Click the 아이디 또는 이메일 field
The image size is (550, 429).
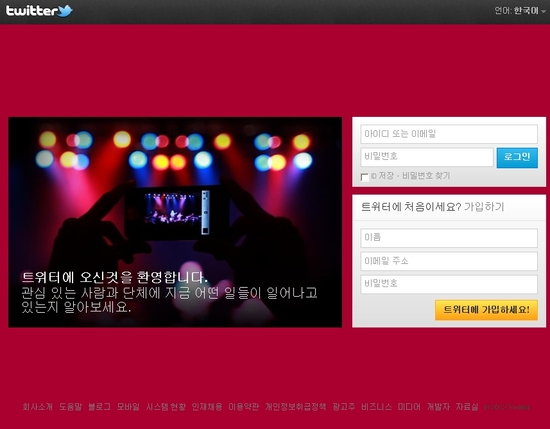click(449, 134)
